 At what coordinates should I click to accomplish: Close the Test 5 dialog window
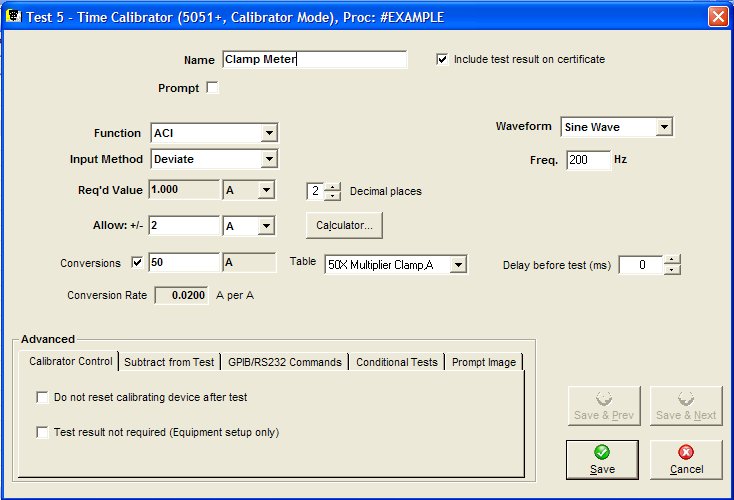click(717, 17)
